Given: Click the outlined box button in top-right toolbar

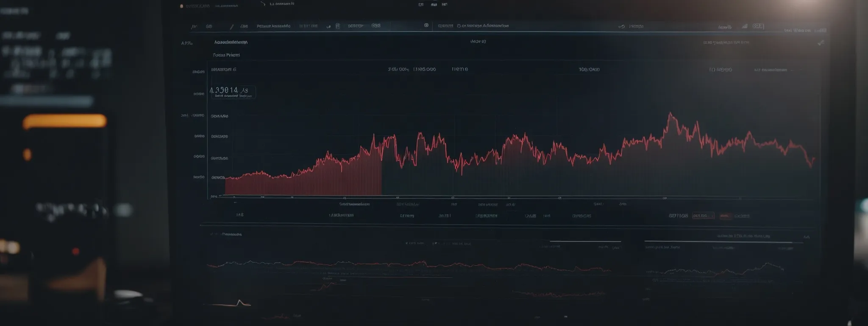Looking at the screenshot, I should click(758, 26).
